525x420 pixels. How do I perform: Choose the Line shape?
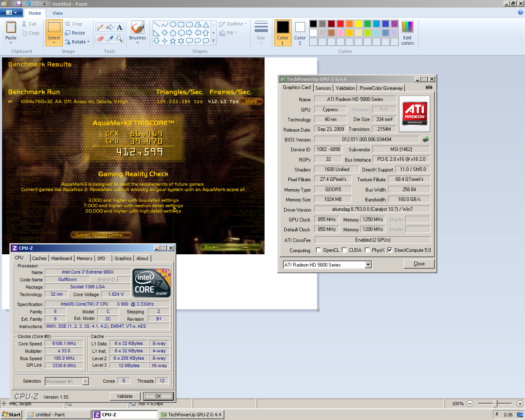(x=157, y=25)
